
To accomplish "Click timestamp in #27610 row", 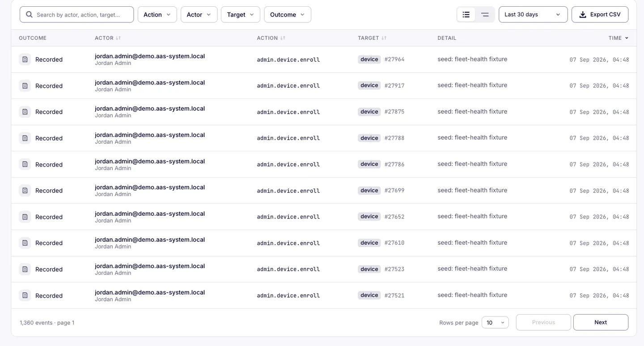I will tap(599, 243).
